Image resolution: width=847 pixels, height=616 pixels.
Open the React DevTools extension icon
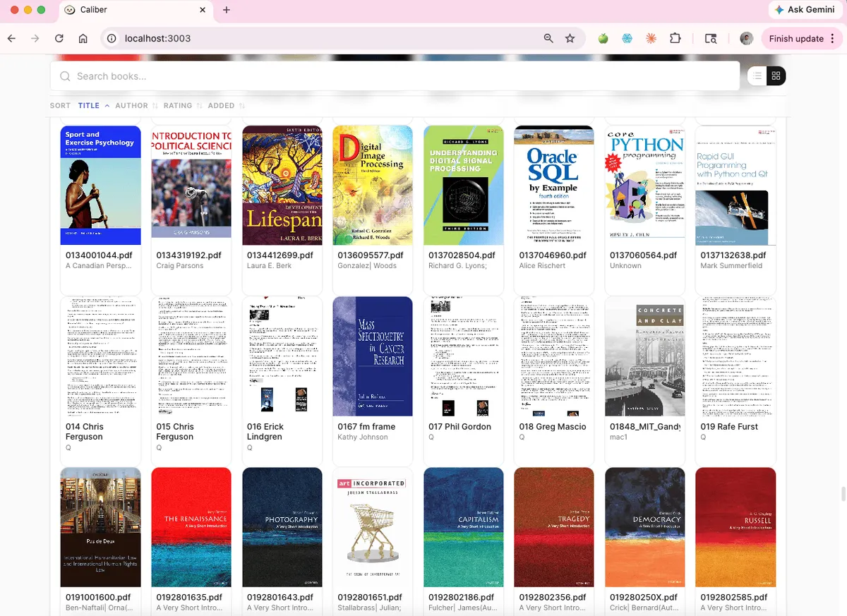tap(627, 39)
